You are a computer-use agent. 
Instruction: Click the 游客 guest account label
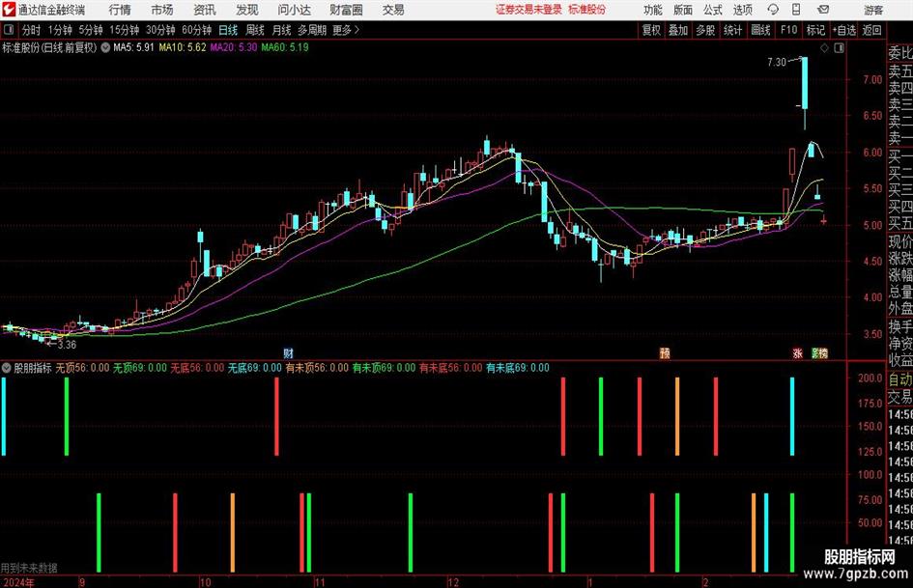pyautogui.click(x=872, y=10)
